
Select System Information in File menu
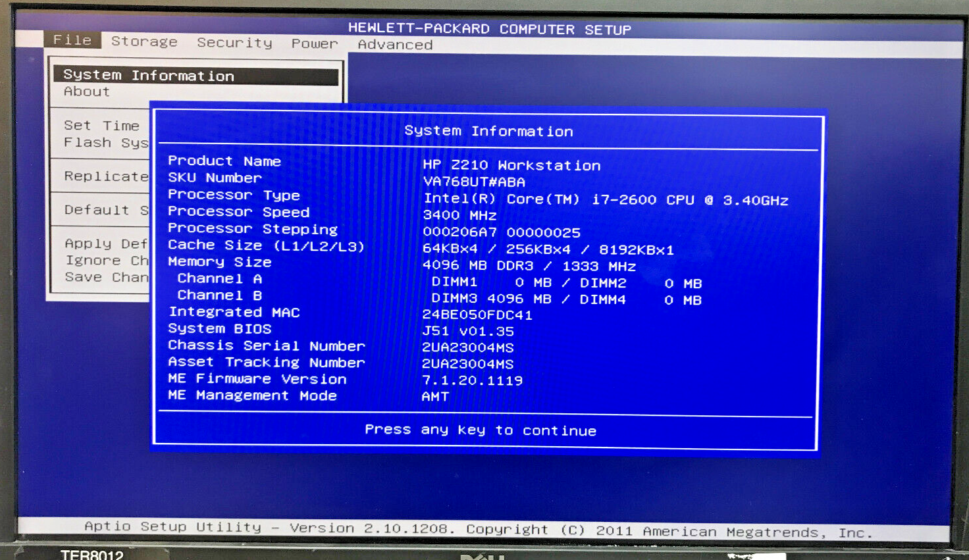(x=196, y=76)
